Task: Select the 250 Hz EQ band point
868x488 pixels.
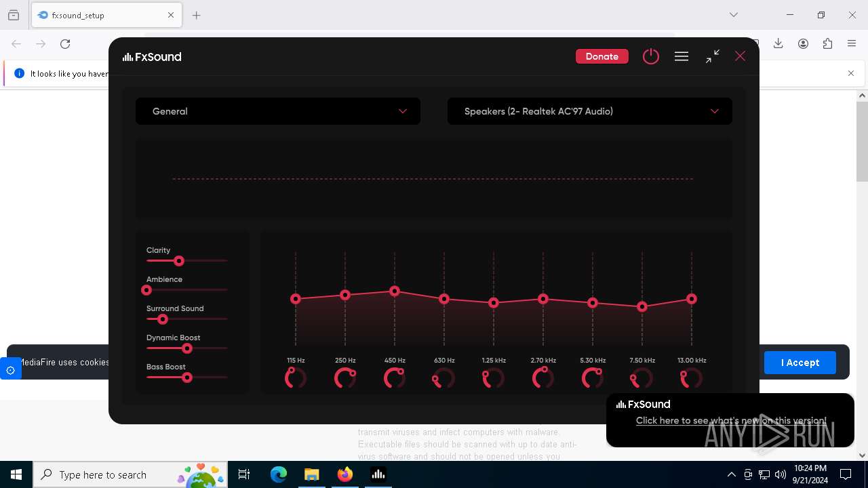Action: [x=345, y=295]
